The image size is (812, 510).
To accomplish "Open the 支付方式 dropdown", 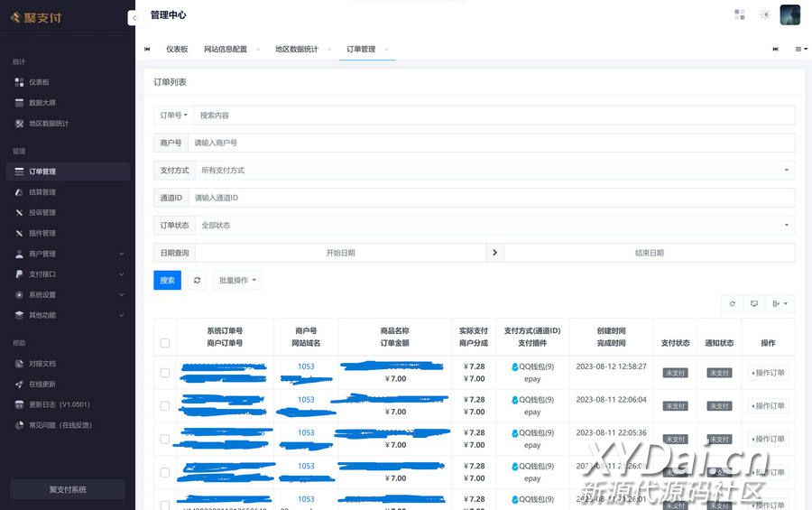I will (x=494, y=171).
